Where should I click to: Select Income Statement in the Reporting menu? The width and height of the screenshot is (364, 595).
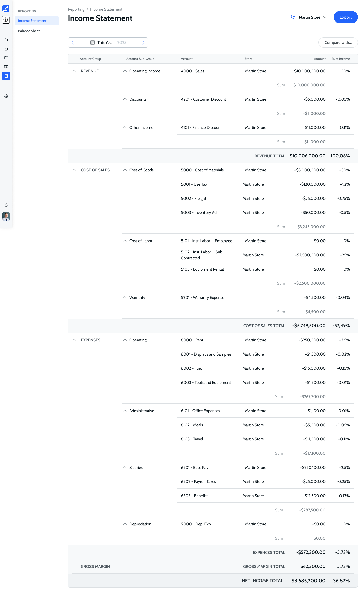[x=32, y=21]
